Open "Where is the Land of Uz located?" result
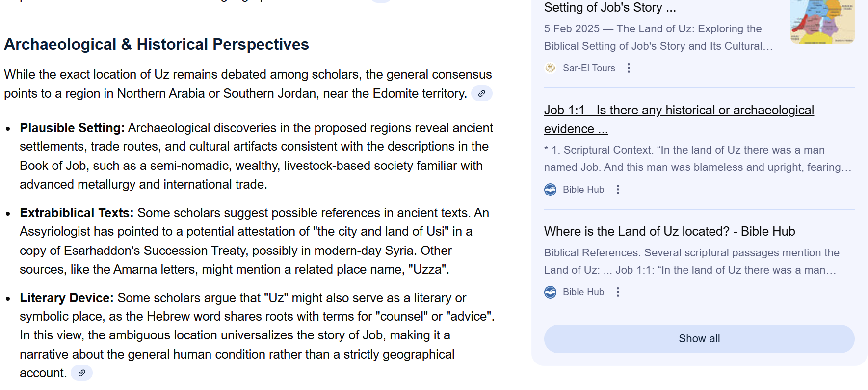This screenshot has height=390, width=868. click(669, 231)
